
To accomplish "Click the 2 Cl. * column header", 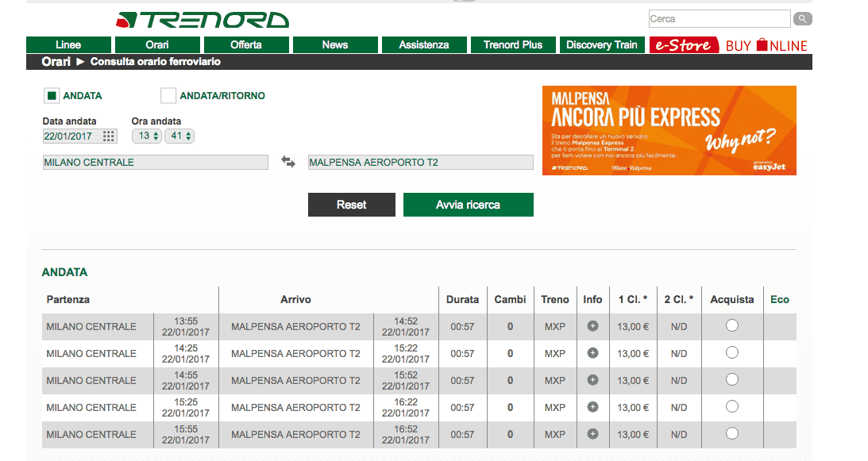I will tap(679, 299).
